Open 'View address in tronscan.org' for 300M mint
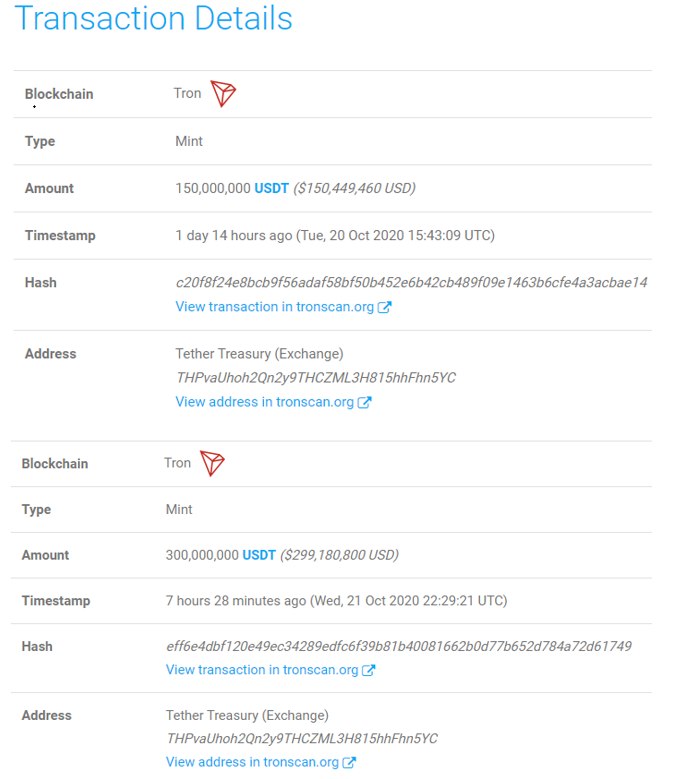The image size is (678, 779). coord(254,762)
